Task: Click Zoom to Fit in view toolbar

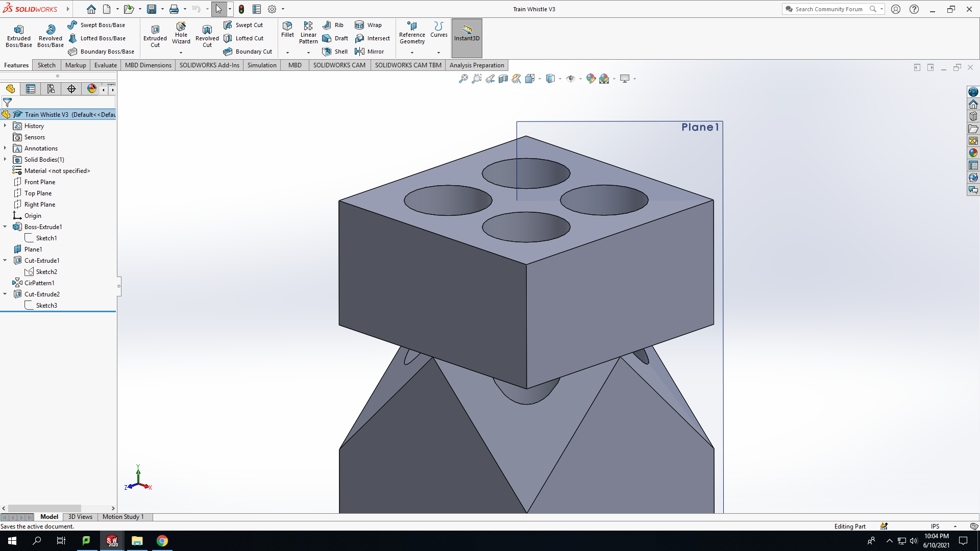Action: click(463, 79)
